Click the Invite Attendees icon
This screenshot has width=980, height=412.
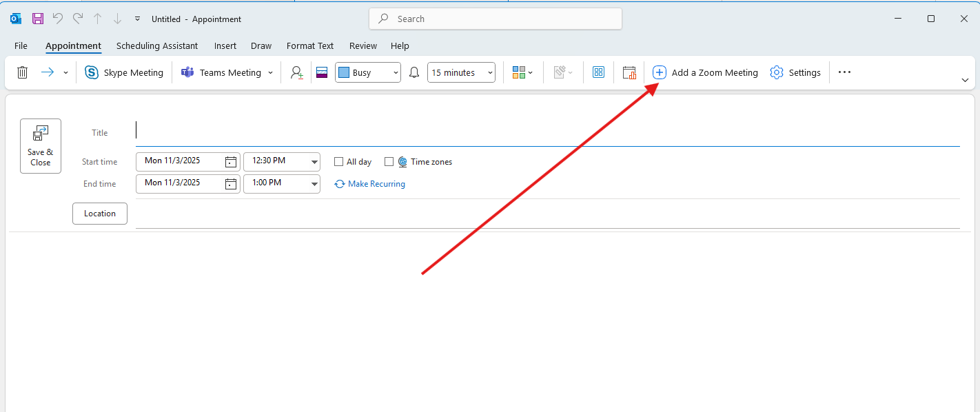[296, 72]
